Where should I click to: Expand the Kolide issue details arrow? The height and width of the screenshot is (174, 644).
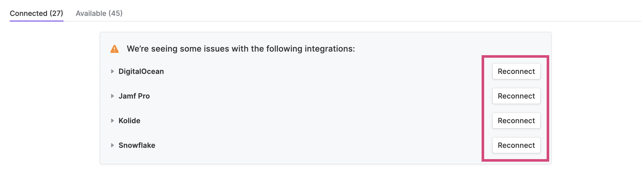(112, 121)
